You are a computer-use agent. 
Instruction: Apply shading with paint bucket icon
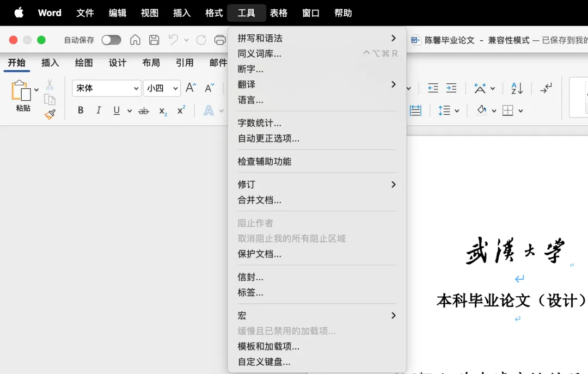coord(482,110)
